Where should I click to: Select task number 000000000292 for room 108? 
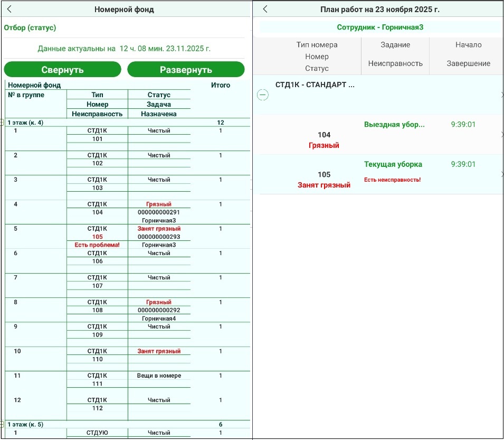(x=159, y=310)
